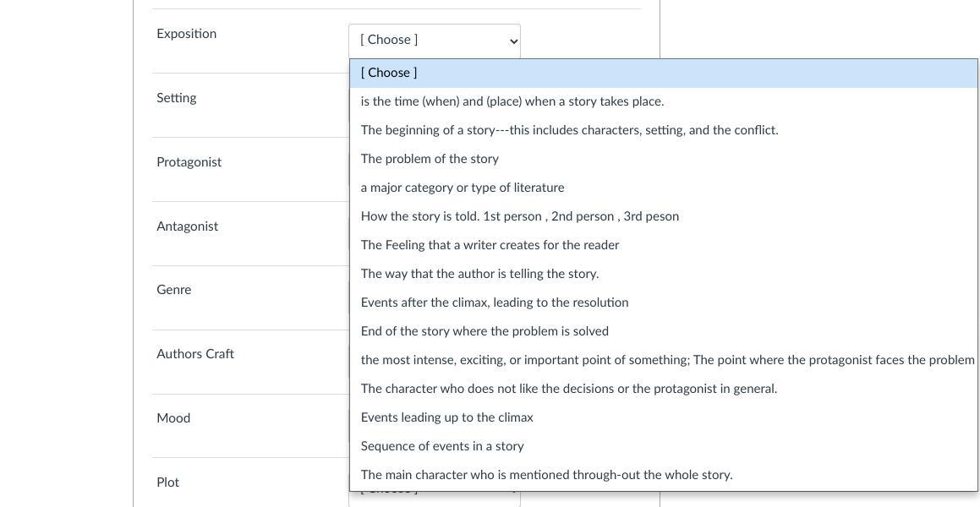Click the 'Authors Craft' term label
980x507 pixels.
pos(194,354)
